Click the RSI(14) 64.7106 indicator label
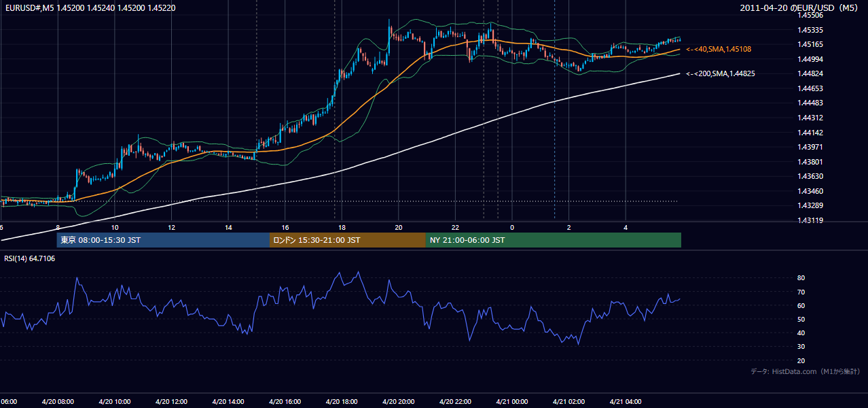This screenshot has width=868, height=408. tap(30, 258)
